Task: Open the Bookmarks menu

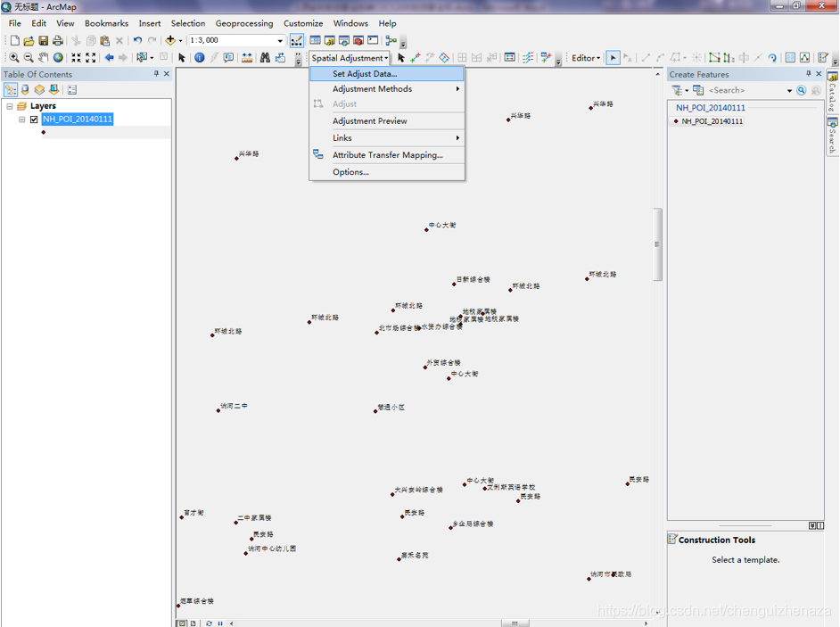Action: 106,23
